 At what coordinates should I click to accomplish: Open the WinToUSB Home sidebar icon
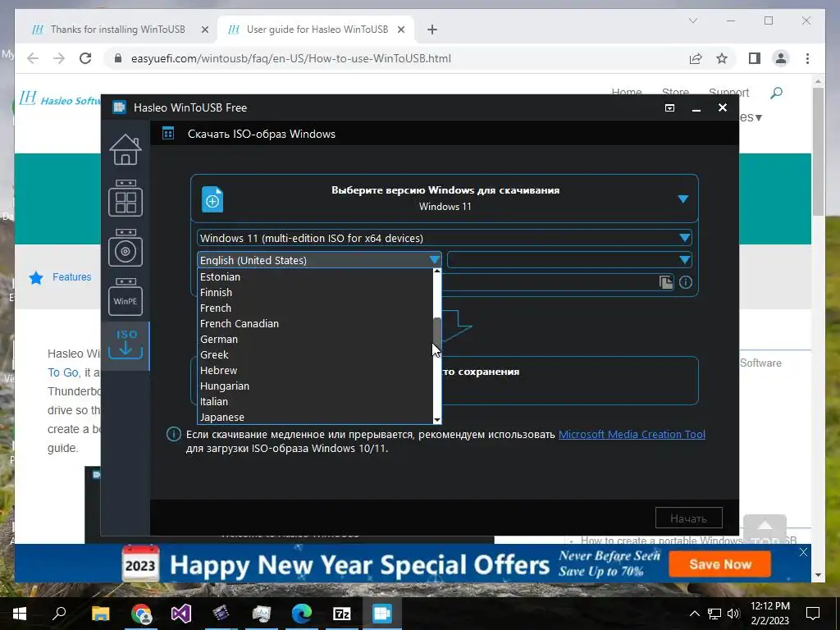click(126, 149)
